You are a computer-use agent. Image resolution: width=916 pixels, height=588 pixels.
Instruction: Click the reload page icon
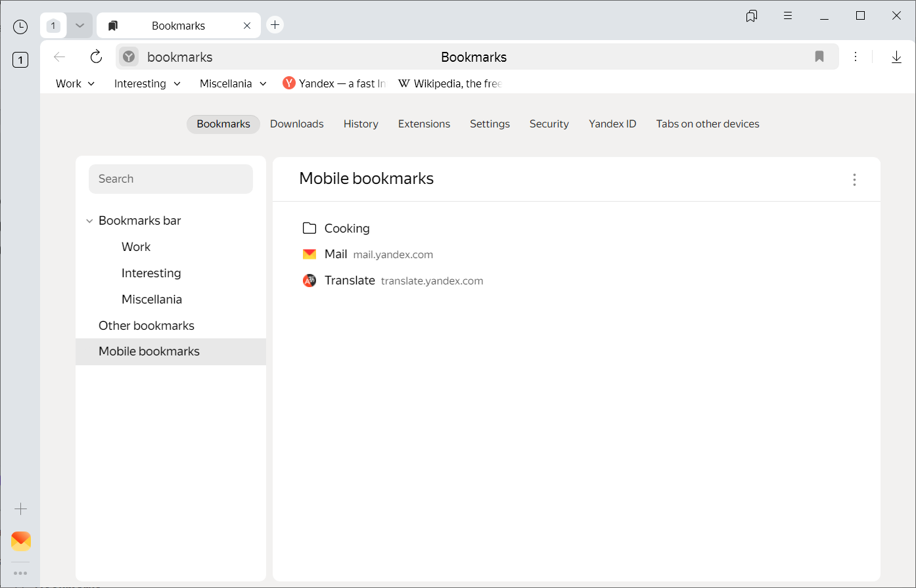(96, 57)
